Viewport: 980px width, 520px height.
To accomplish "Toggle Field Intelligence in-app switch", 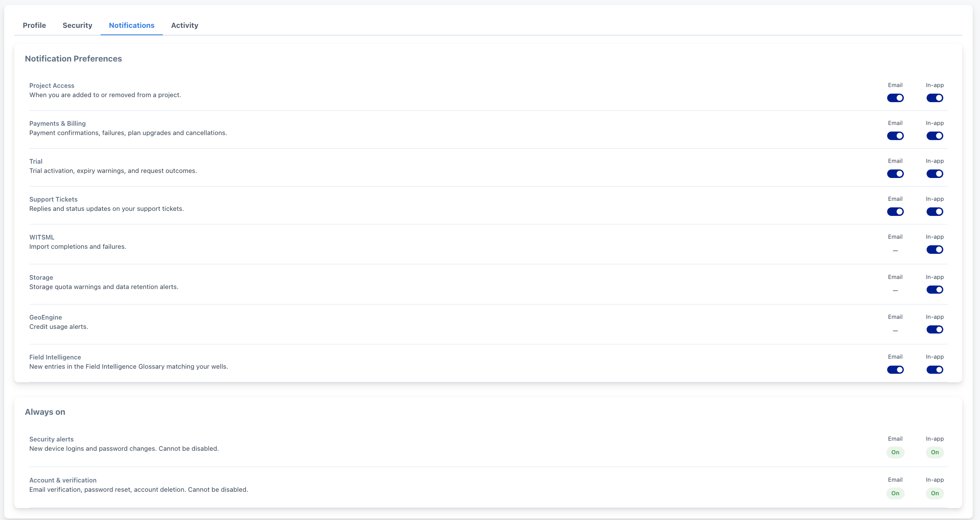I will [x=935, y=369].
